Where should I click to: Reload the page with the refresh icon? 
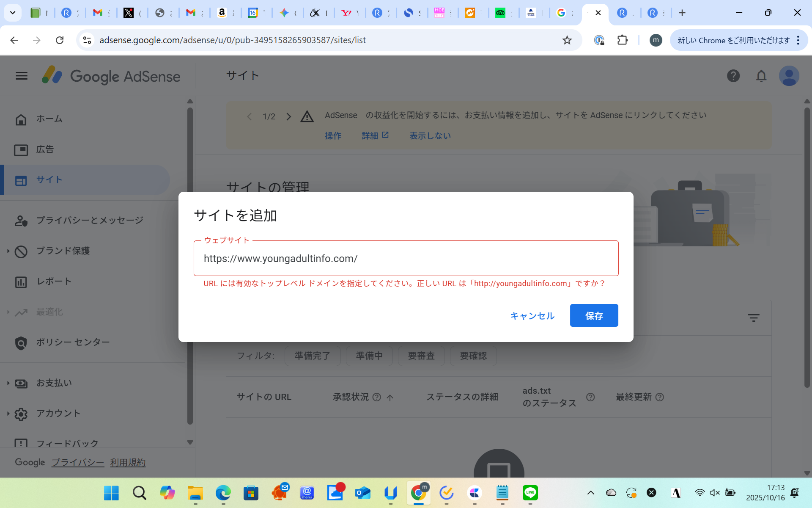[x=60, y=40]
